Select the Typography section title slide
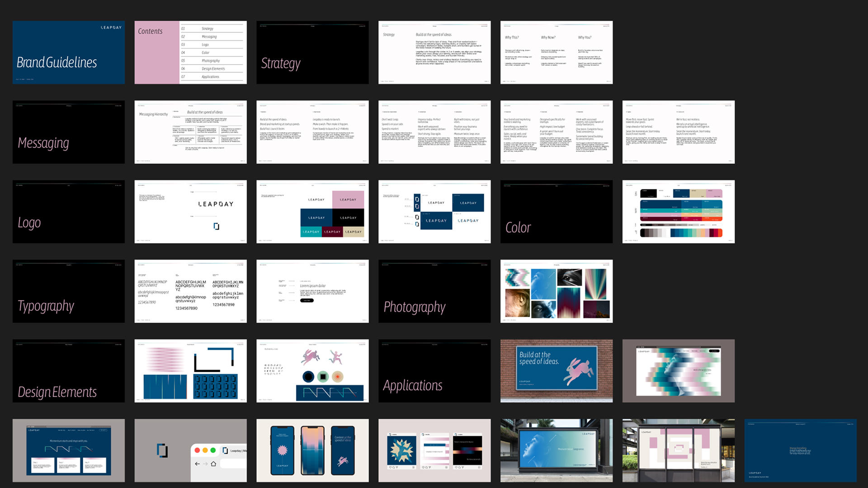Image resolution: width=868 pixels, height=488 pixels. coord(68,291)
